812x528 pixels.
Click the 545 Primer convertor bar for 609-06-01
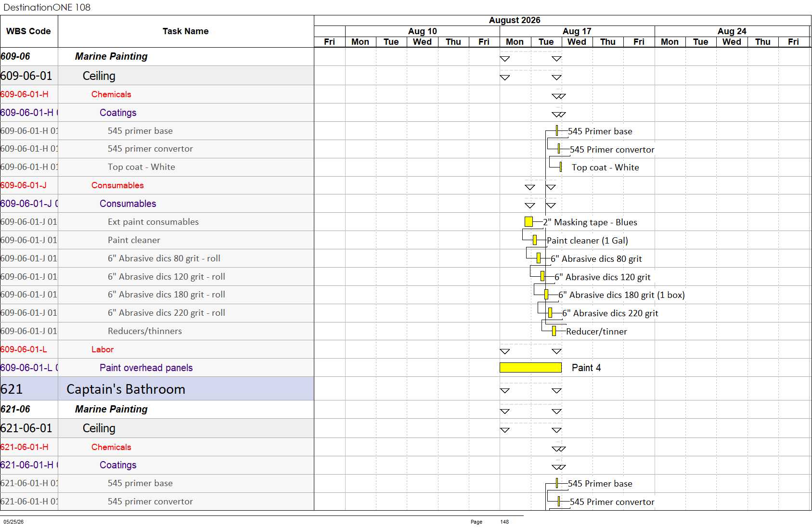pyautogui.click(x=559, y=149)
